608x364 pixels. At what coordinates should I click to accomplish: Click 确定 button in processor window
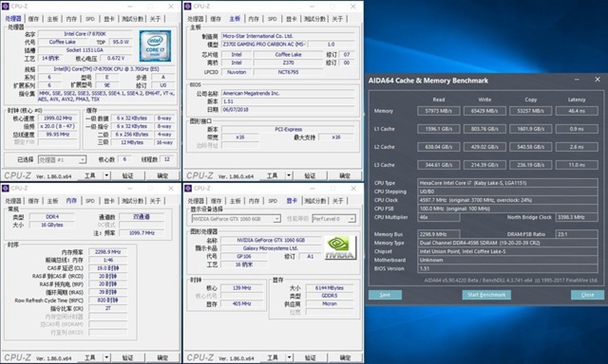coord(163,176)
